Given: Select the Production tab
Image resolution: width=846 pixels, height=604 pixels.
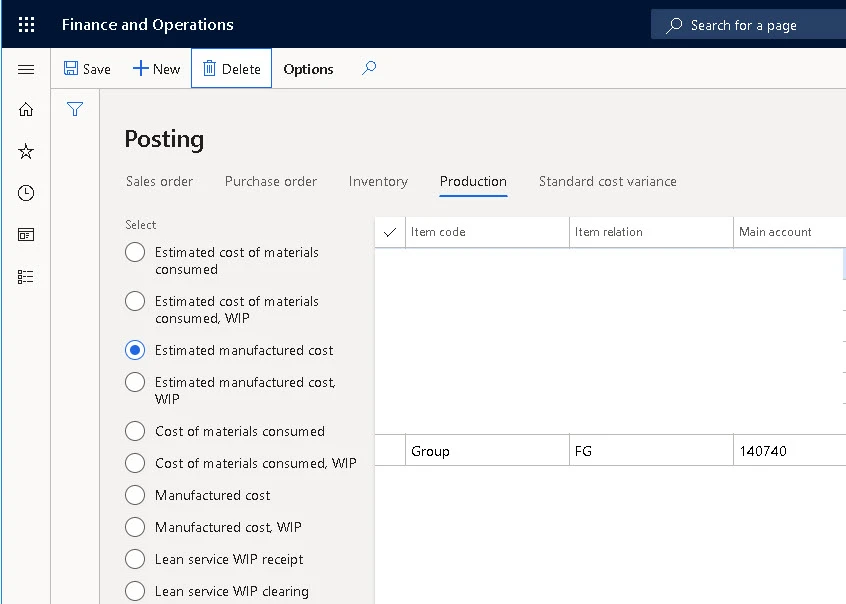Looking at the screenshot, I should (473, 181).
